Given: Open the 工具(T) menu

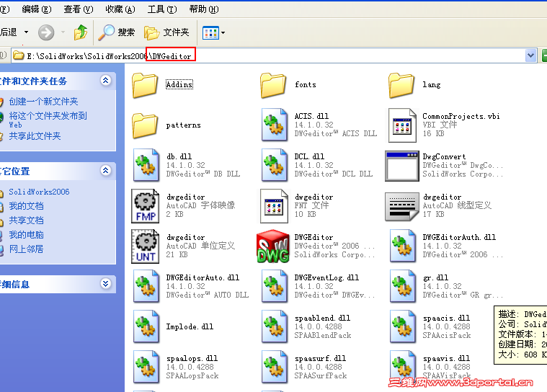Looking at the screenshot, I should tap(162, 9).
